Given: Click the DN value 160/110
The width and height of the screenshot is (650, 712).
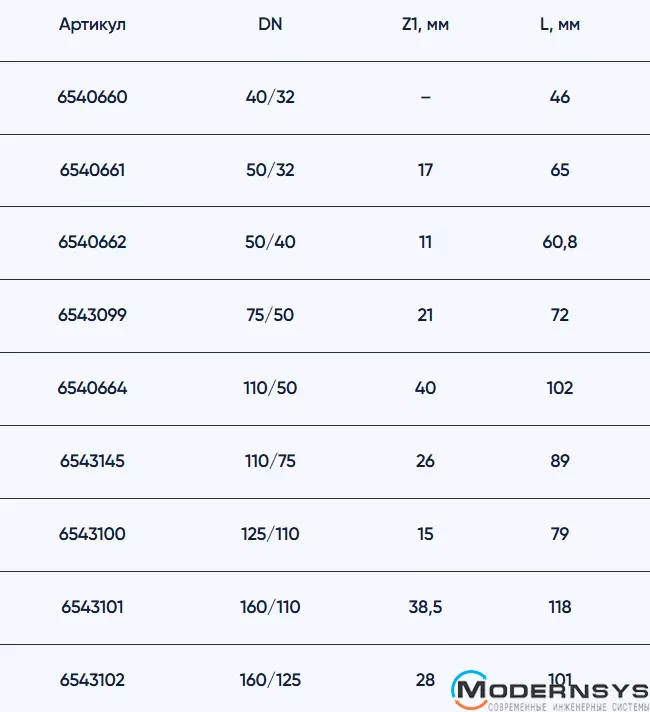Looking at the screenshot, I should (270, 607).
